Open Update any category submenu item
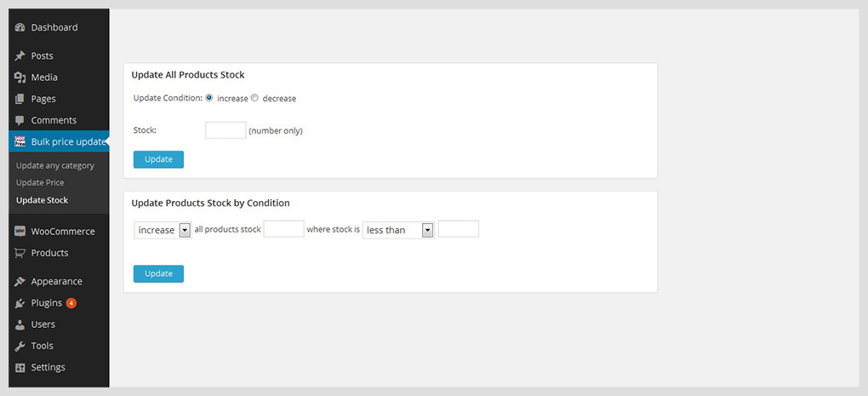This screenshot has width=868, height=396. [55, 165]
